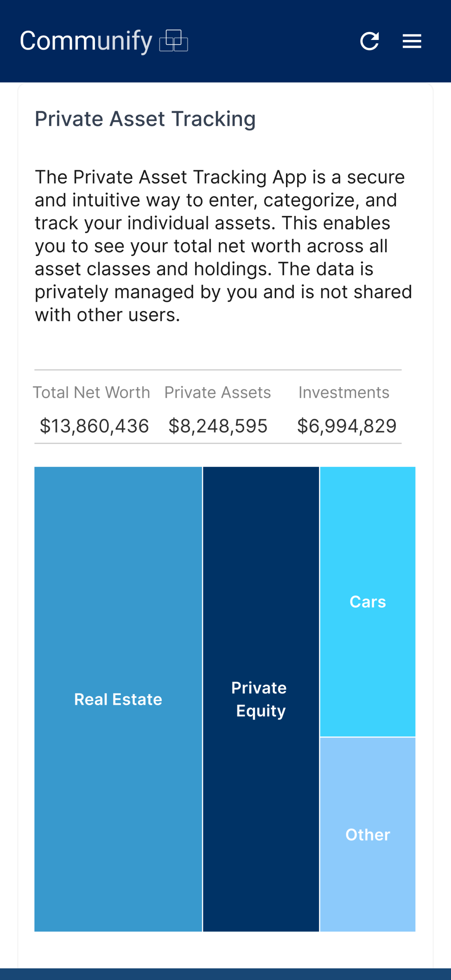The height and width of the screenshot is (980, 451).
Task: Select the Private Assets label
Action: pos(218,392)
